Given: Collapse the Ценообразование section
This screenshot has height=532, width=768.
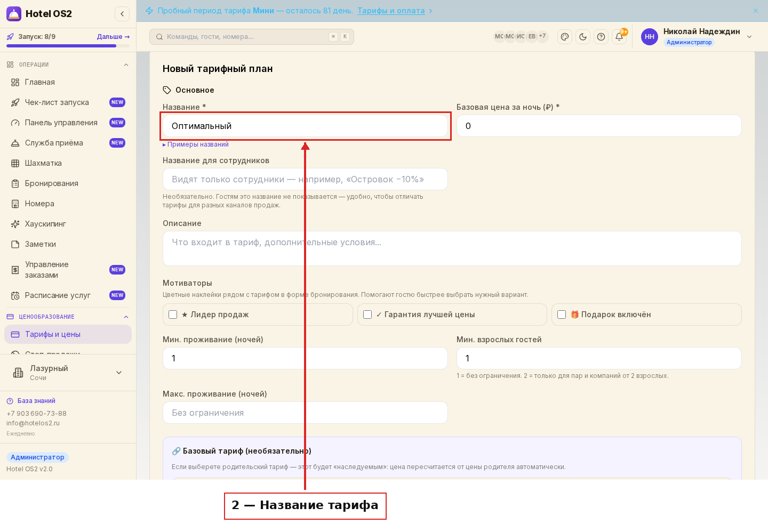Looking at the screenshot, I should pos(126,317).
